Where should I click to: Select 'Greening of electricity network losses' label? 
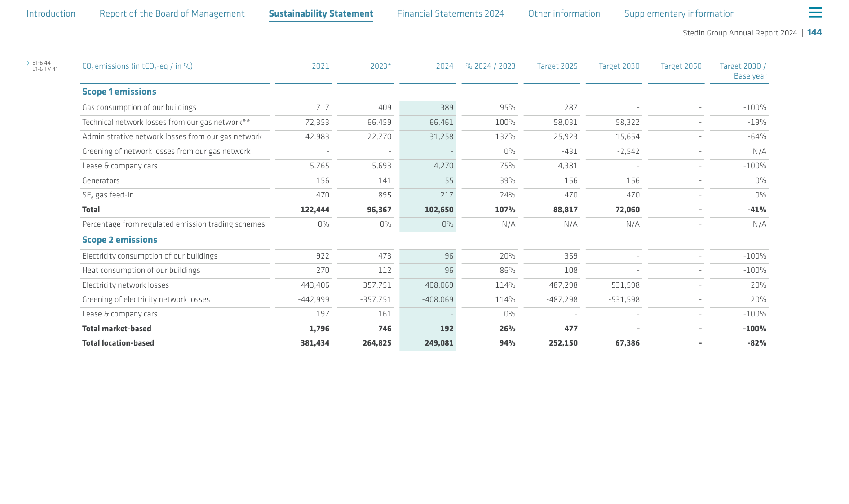pyautogui.click(x=146, y=299)
